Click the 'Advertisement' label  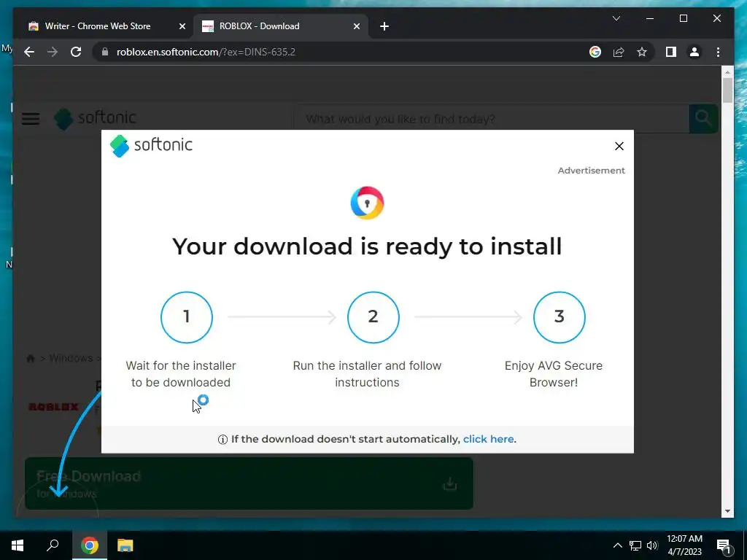pos(591,171)
